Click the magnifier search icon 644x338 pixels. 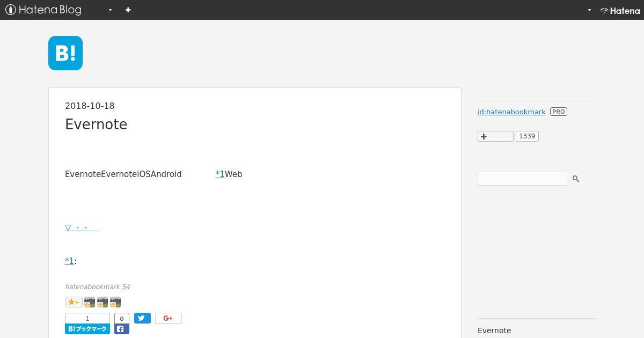pos(576,179)
